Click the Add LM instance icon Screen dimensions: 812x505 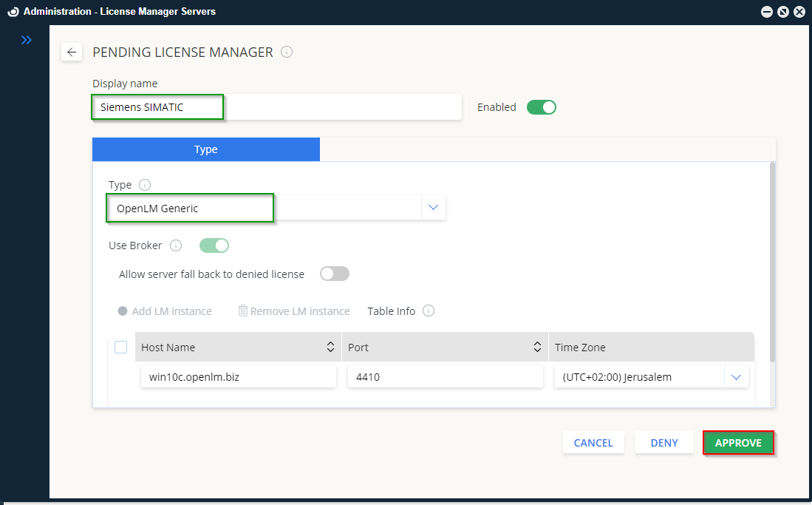[123, 311]
